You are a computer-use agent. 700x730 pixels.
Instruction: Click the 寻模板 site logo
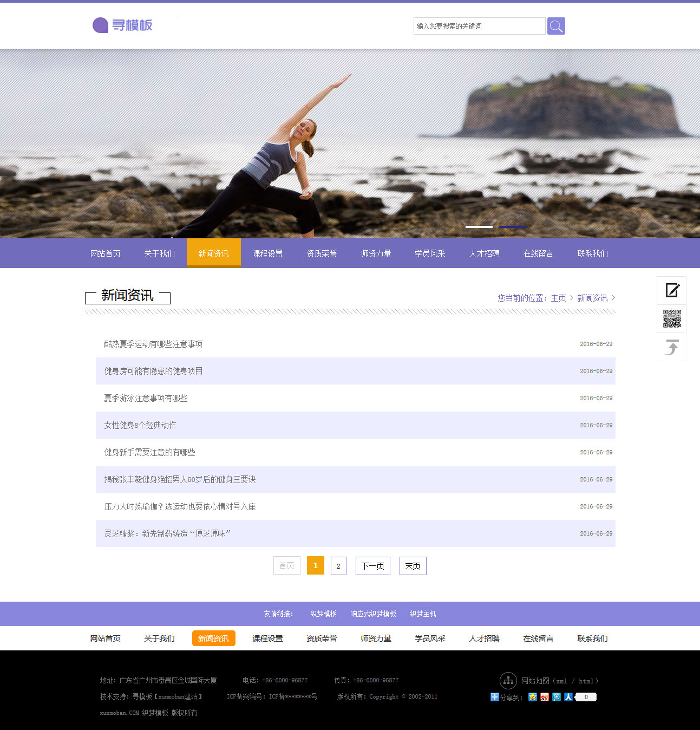pos(123,25)
